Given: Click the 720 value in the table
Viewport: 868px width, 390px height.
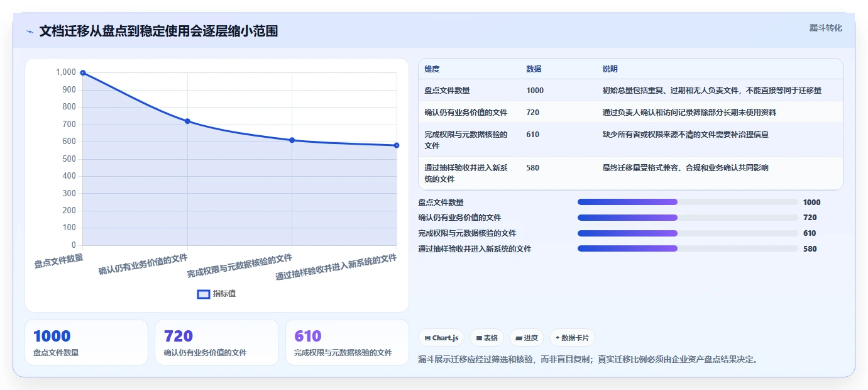Looking at the screenshot, I should [533, 113].
